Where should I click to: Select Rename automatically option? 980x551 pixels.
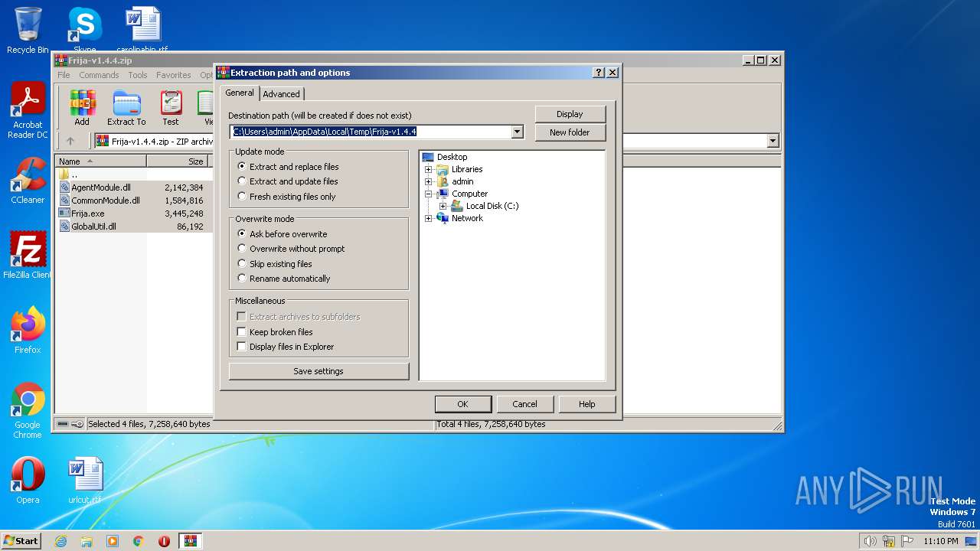pos(284,279)
